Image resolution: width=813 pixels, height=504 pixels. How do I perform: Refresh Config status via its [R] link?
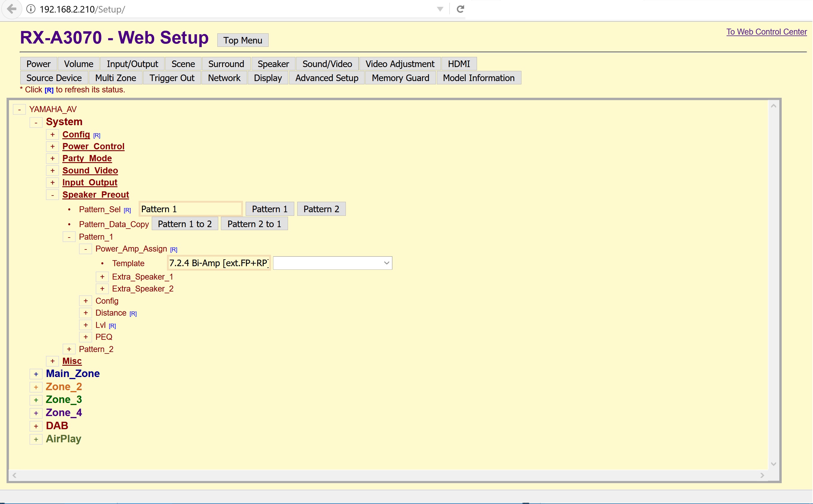(x=97, y=135)
